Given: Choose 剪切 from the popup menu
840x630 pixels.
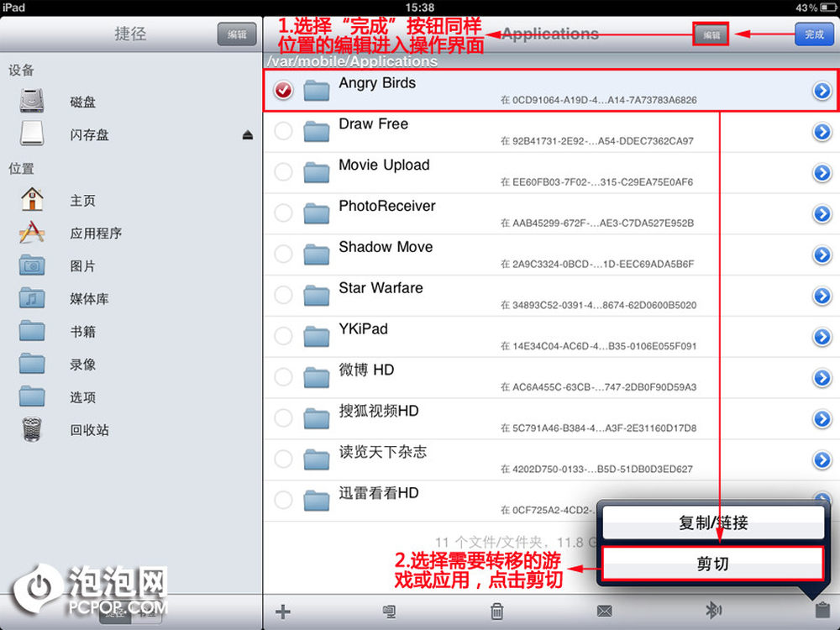Looking at the screenshot, I should click(x=713, y=564).
